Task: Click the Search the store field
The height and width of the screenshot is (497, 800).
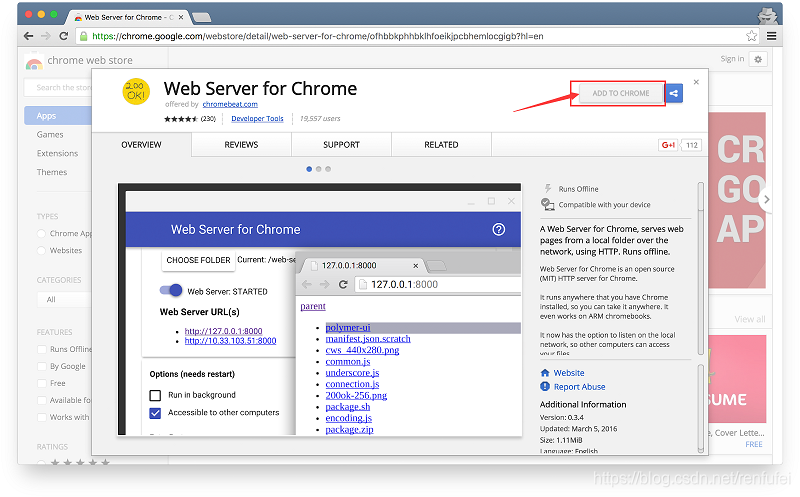Action: pyautogui.click(x=58, y=88)
